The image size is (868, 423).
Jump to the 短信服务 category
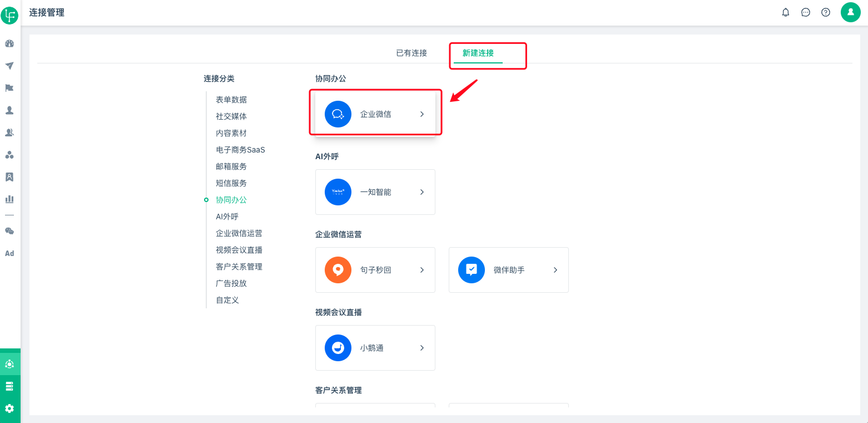click(231, 183)
